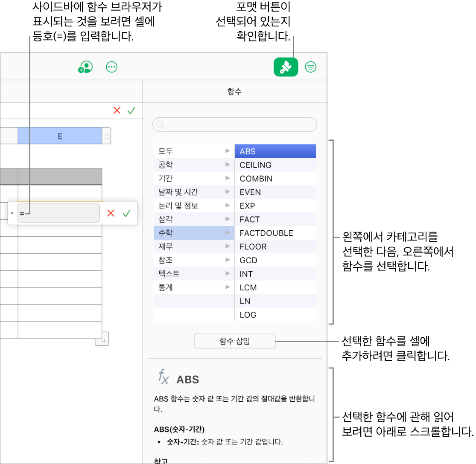This screenshot has height=464, width=476.
Task: Click the 함수 삽입 button
Action: (x=234, y=341)
